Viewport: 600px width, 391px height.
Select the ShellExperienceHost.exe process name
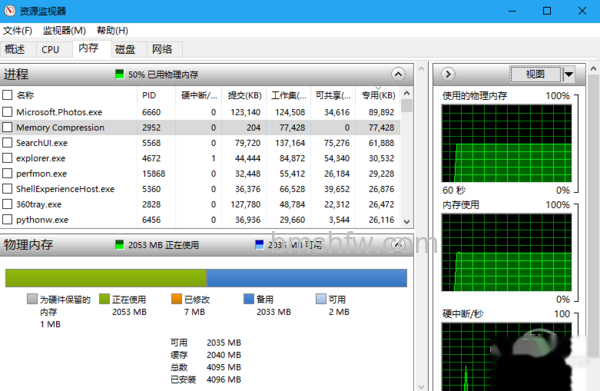[x=65, y=189]
